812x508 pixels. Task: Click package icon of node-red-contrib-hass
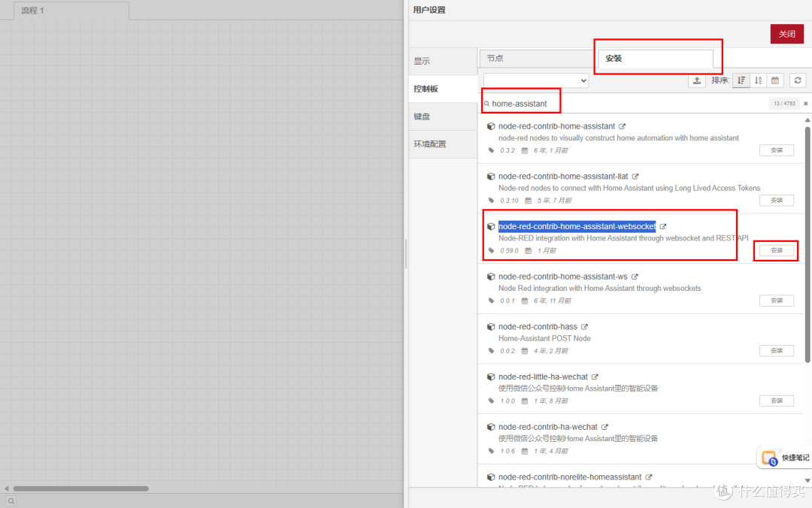pyautogui.click(x=491, y=327)
